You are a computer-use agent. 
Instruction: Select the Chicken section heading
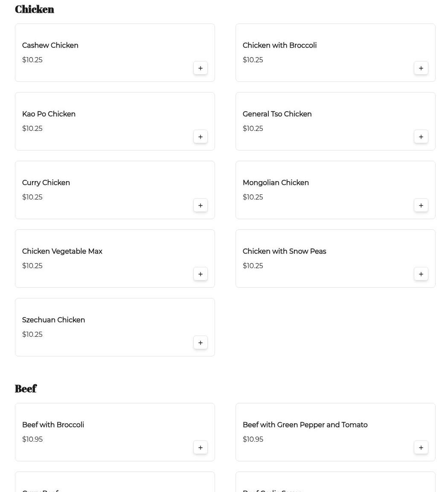(x=35, y=9)
